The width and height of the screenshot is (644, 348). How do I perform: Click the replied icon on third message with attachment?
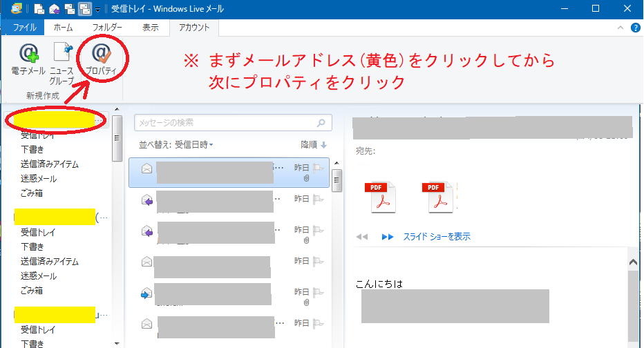[147, 231]
